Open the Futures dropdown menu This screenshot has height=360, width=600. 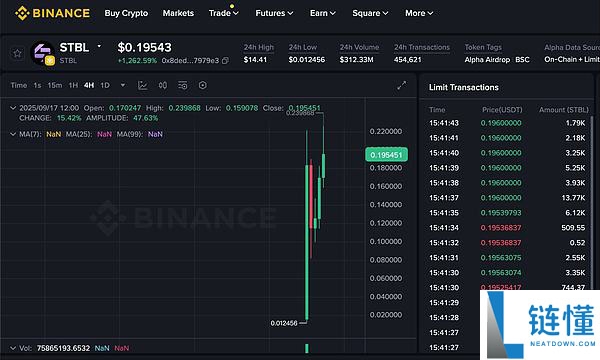(x=274, y=13)
